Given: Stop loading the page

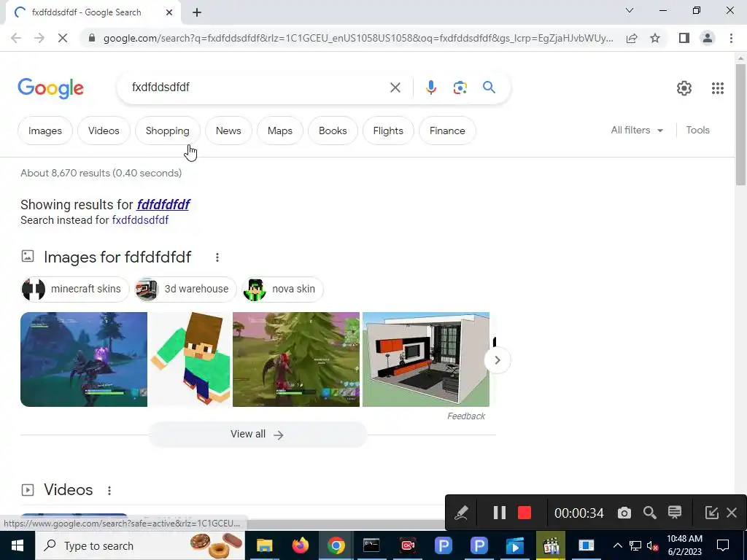Looking at the screenshot, I should pos(63,38).
